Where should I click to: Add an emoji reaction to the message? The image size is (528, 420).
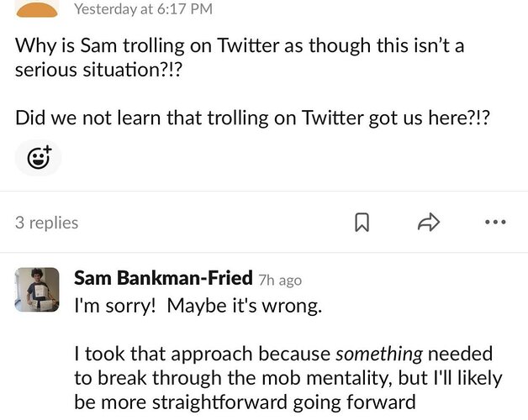pos(38,158)
